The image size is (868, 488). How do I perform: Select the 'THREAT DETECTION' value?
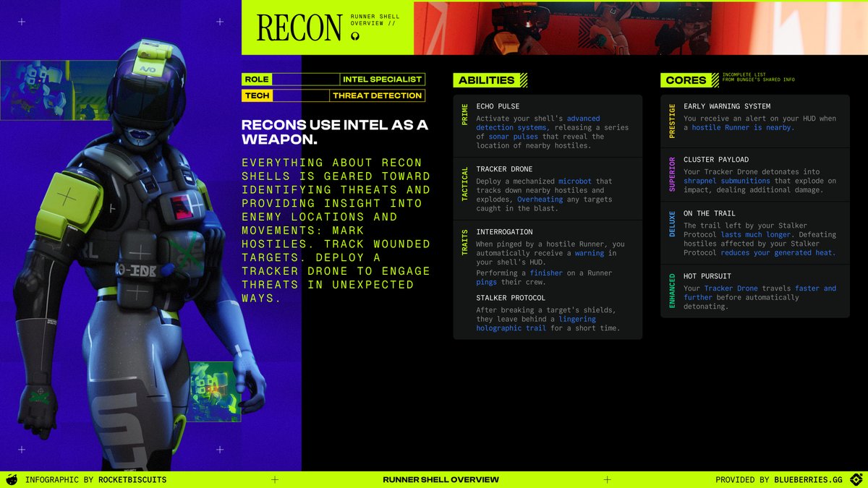(x=377, y=95)
